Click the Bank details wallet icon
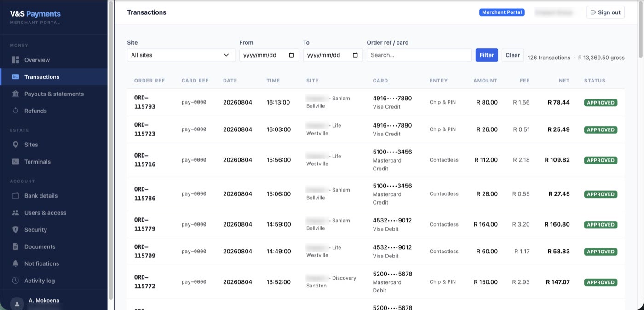644x310 pixels. 16,196
